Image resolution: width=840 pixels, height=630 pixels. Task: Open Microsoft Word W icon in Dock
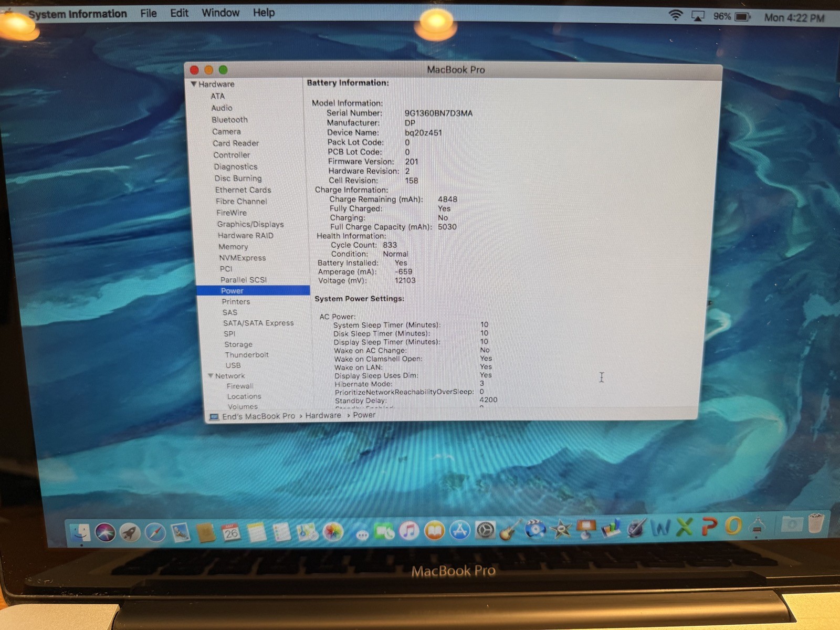[660, 527]
